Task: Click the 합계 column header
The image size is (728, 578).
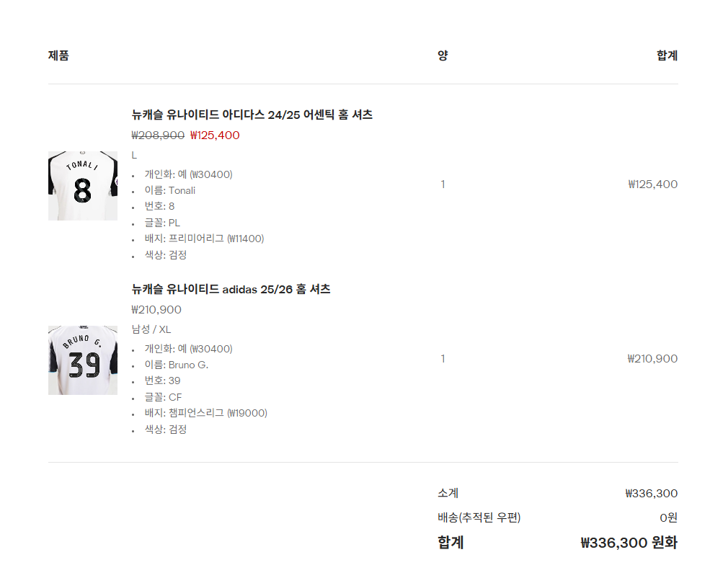Action: point(667,55)
